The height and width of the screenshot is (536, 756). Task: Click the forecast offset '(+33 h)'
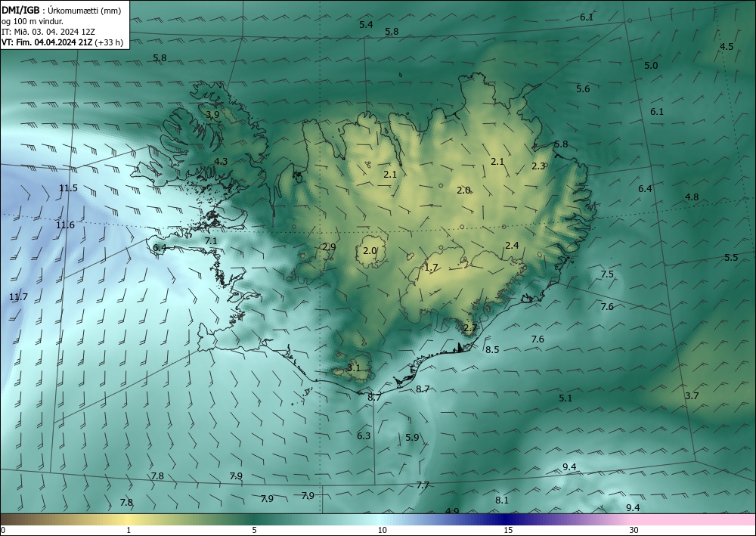109,42
